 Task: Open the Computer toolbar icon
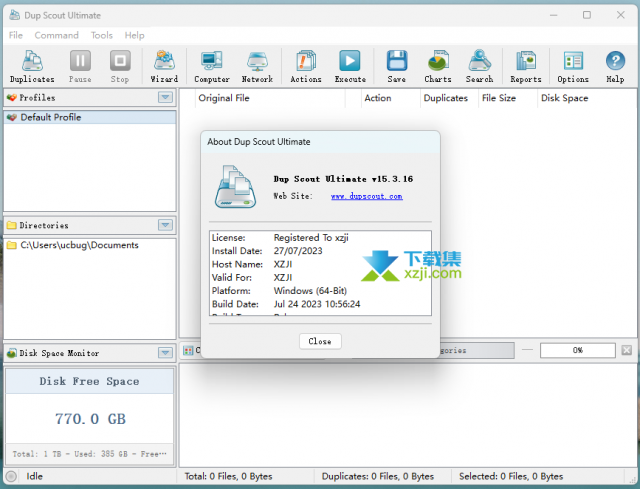point(211,61)
